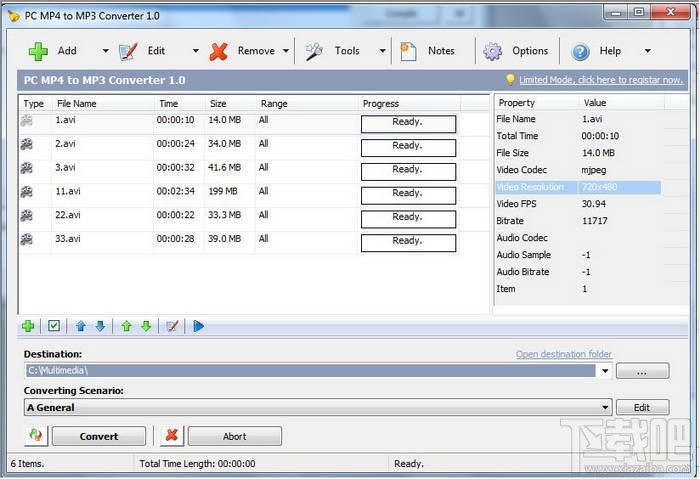Click the film icon for 11.avi row
Image resolution: width=700 pixels, height=479 pixels.
tap(27, 192)
